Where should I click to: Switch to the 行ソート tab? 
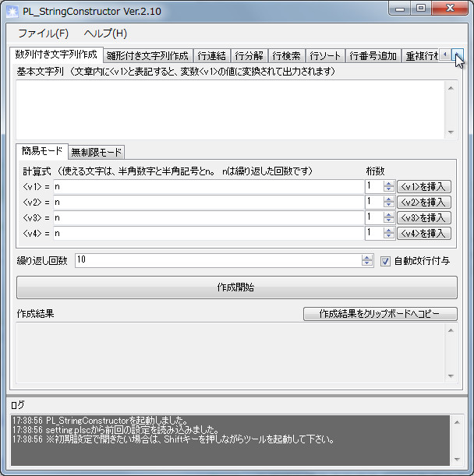pos(325,56)
